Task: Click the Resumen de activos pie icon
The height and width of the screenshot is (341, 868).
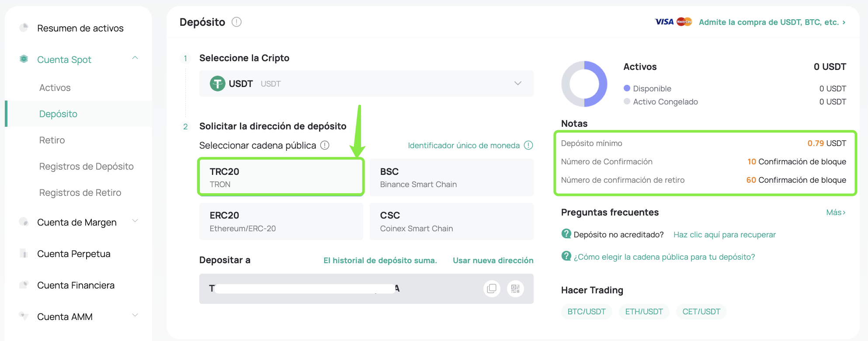Action: (24, 28)
